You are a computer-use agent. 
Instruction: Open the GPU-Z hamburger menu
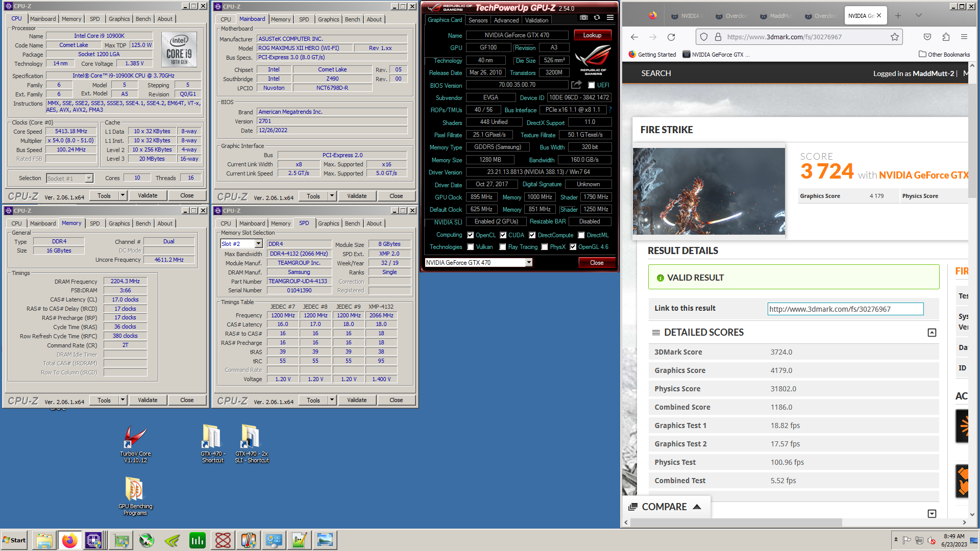click(610, 18)
